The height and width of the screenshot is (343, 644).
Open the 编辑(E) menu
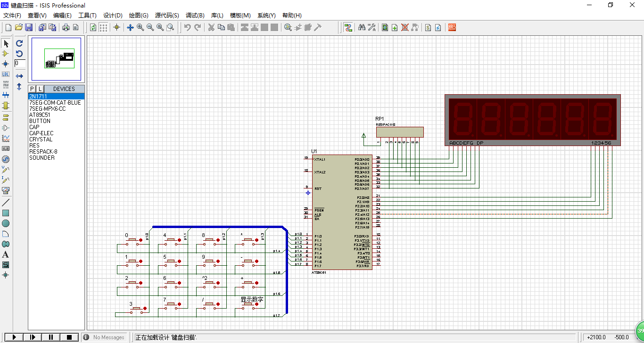tap(62, 16)
